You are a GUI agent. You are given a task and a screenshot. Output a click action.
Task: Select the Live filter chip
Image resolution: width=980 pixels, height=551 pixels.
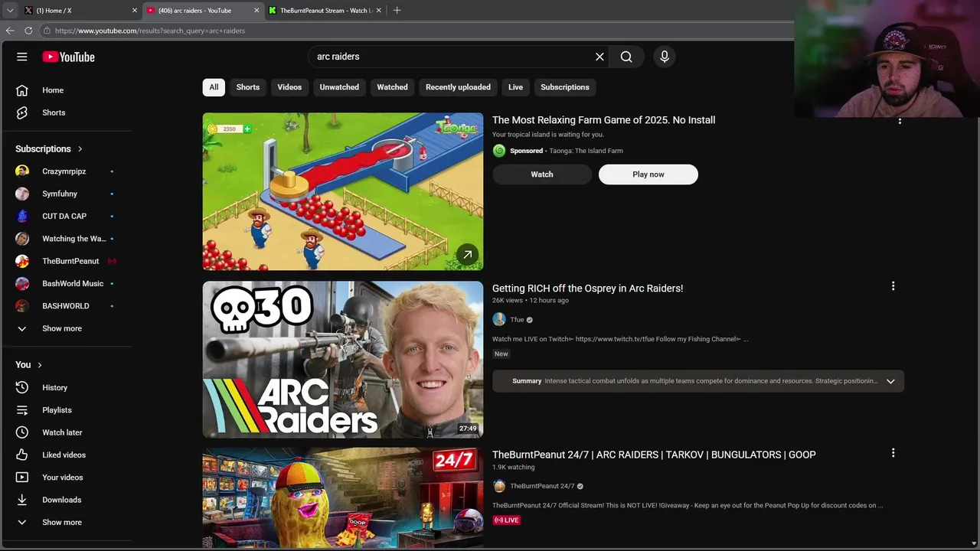point(515,87)
